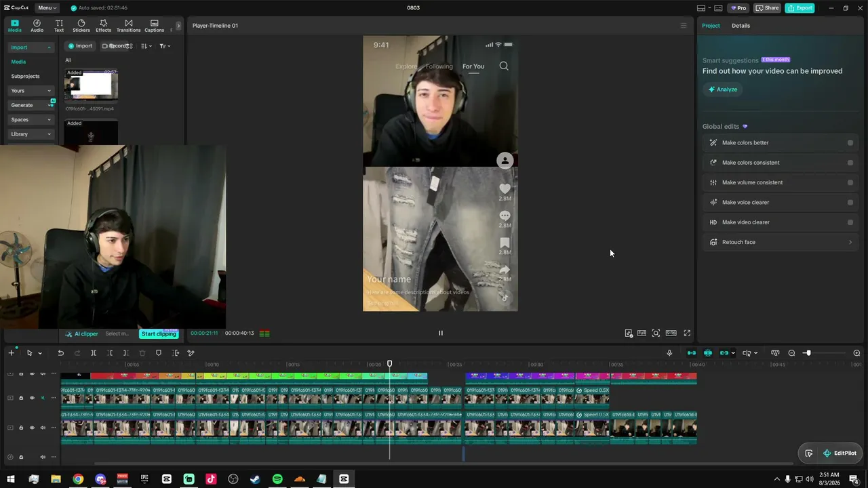
Task: Split the clip at the playhead
Action: coord(94,353)
